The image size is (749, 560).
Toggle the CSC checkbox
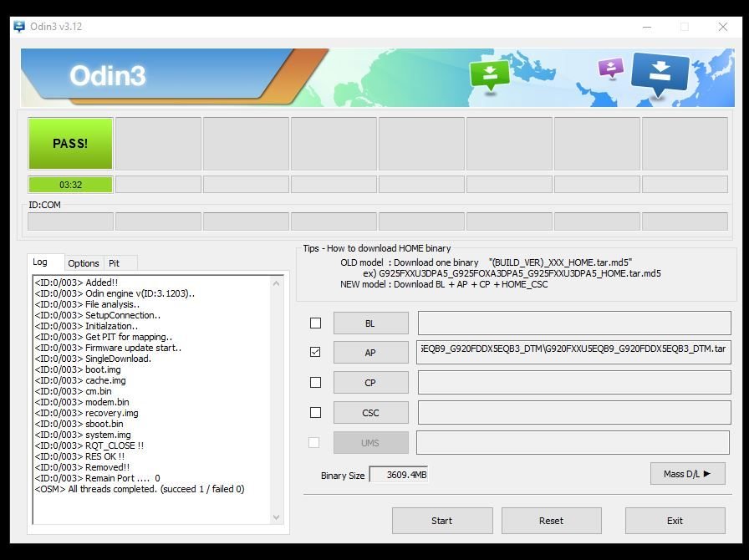click(x=315, y=412)
